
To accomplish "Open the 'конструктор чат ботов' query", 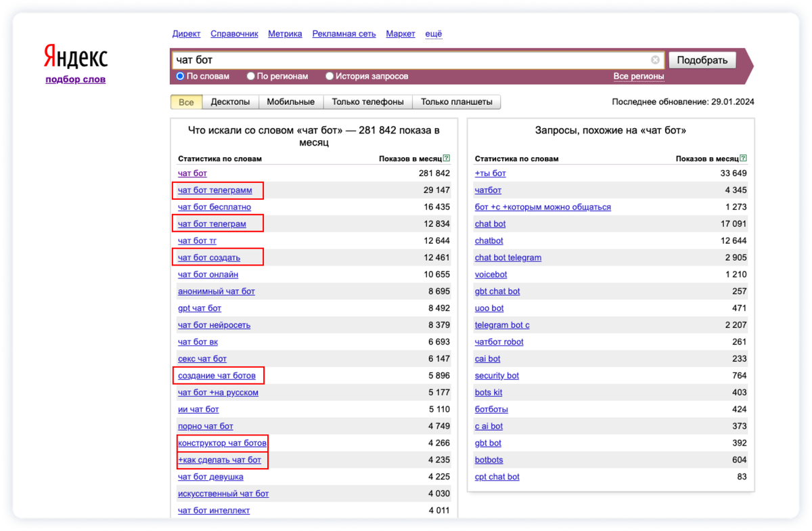I will coord(222,444).
